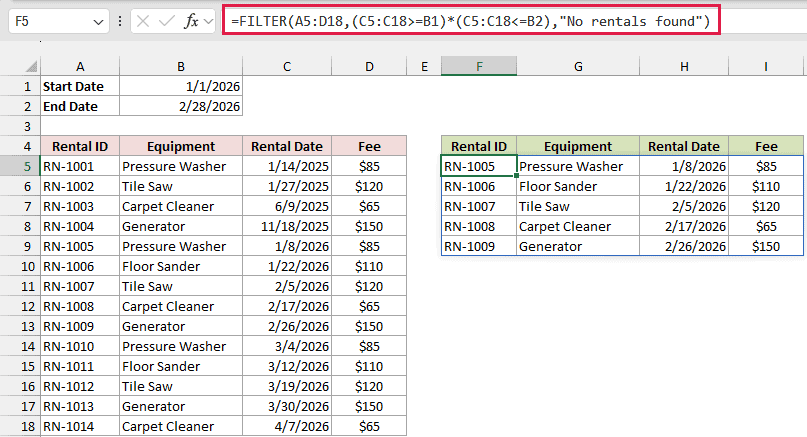Image resolution: width=807 pixels, height=437 pixels.
Task: Click pink Rental Date header in column C
Action: pyautogui.click(x=287, y=146)
